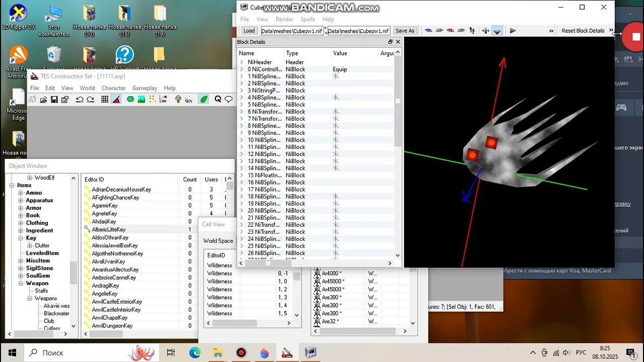The image size is (644, 362).
Task: Open File Explorer from the taskbar
Action: point(218,353)
